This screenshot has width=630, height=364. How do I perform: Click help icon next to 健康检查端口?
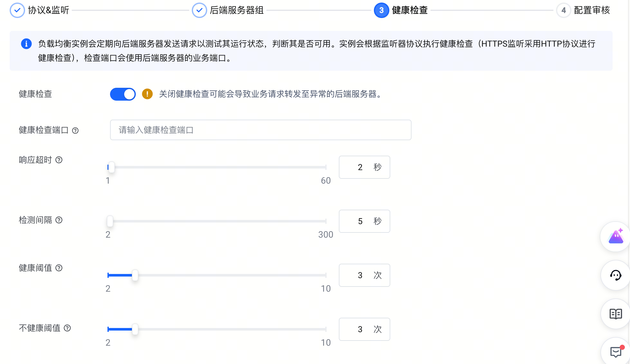(75, 131)
